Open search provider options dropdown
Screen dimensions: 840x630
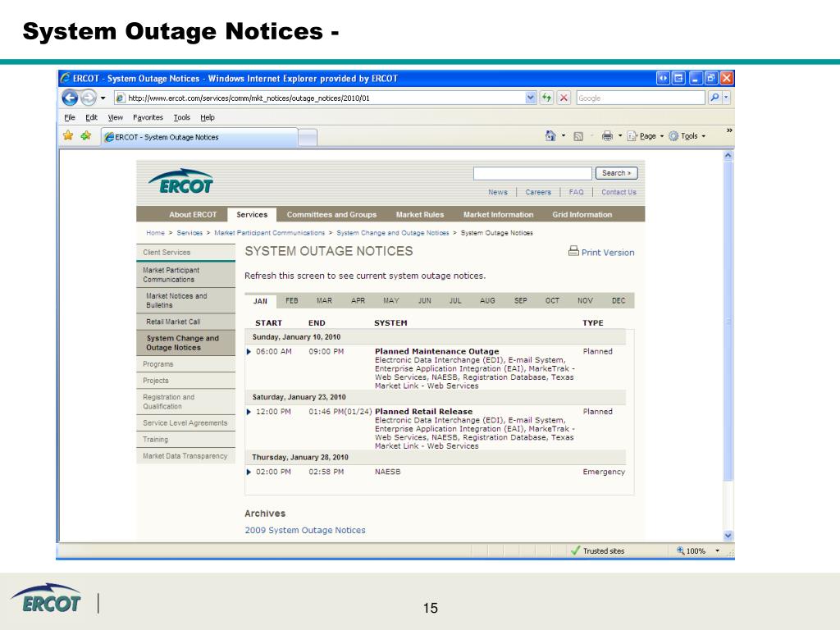[727, 98]
